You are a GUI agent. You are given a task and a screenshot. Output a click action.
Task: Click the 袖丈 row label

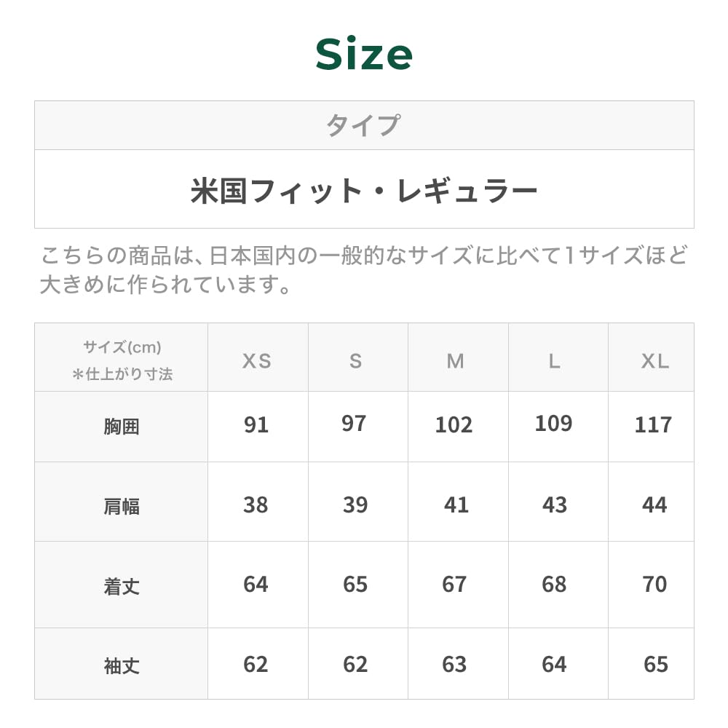(122, 665)
